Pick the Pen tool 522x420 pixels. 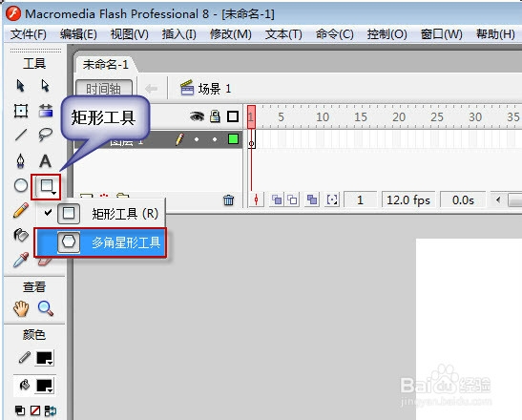(21, 160)
